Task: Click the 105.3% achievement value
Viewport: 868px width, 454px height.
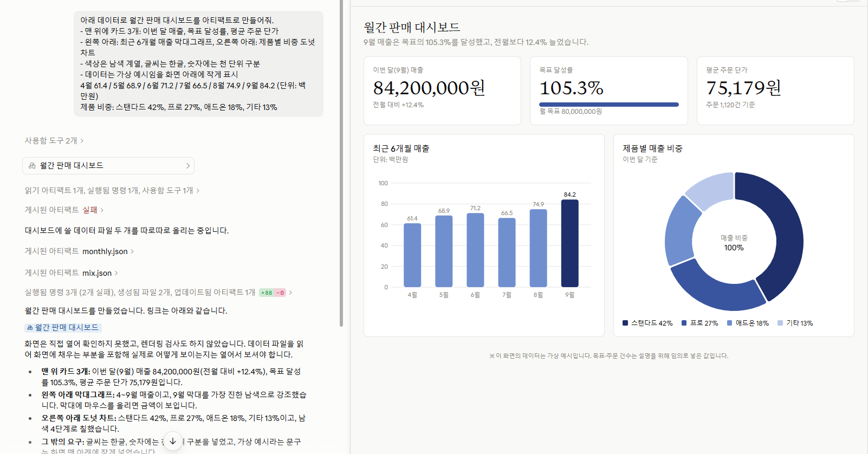Action: click(x=571, y=88)
